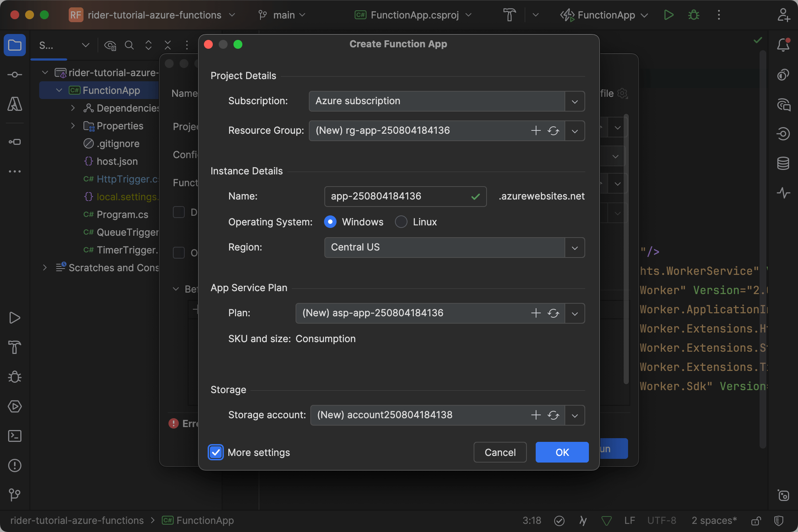The height and width of the screenshot is (532, 798).
Task: Select the Windows operating system
Action: coord(330,222)
